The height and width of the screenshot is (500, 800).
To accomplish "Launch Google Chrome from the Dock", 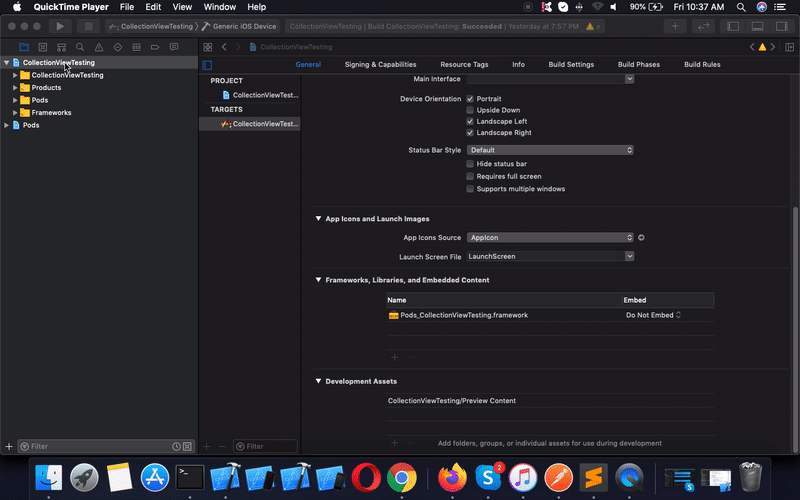I will (402, 478).
